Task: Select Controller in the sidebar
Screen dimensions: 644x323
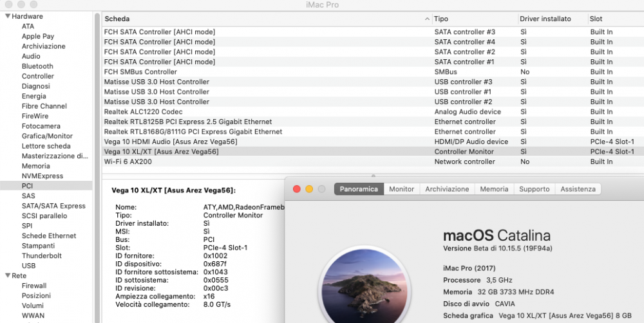Action: tap(38, 76)
